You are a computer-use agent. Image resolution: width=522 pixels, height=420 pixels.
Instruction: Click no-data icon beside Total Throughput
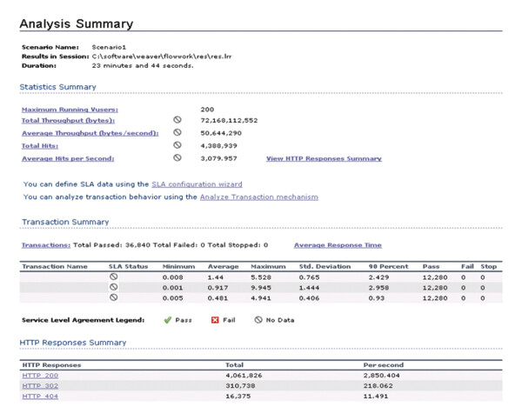pyautogui.click(x=177, y=119)
